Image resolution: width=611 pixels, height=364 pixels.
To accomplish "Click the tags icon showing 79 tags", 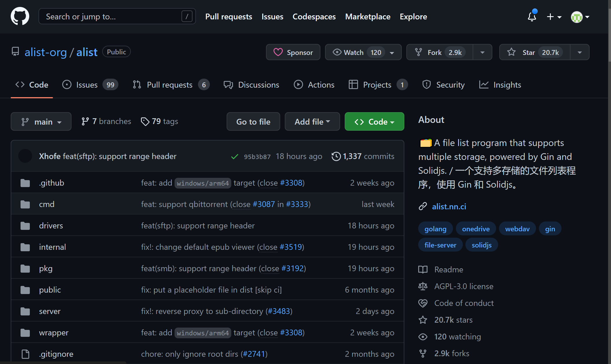I will [145, 121].
